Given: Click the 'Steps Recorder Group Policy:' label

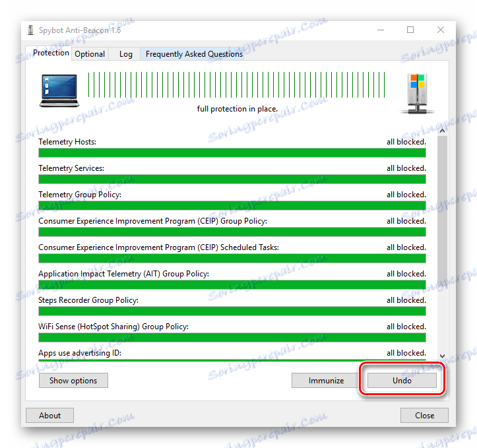Looking at the screenshot, I should [x=88, y=300].
